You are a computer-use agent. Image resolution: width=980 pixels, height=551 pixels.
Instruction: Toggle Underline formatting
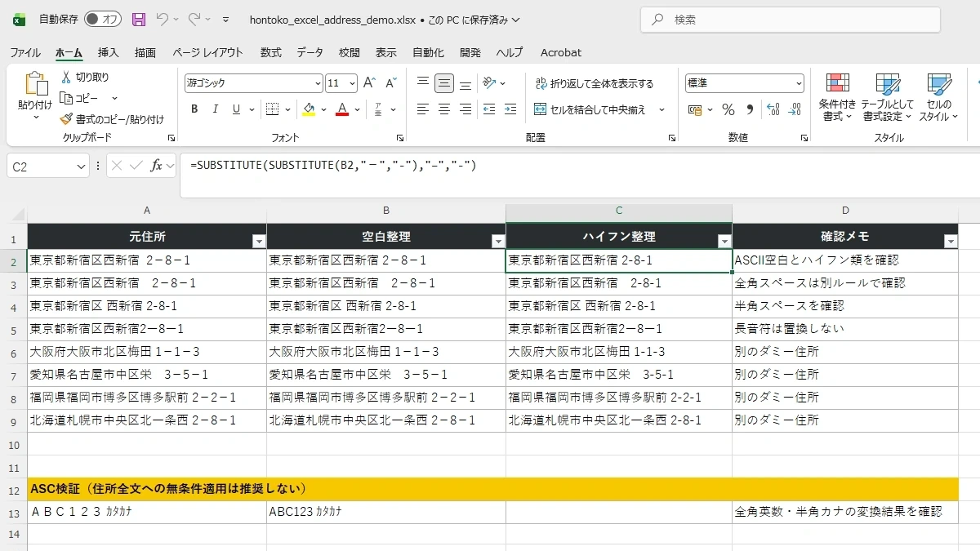[236, 109]
